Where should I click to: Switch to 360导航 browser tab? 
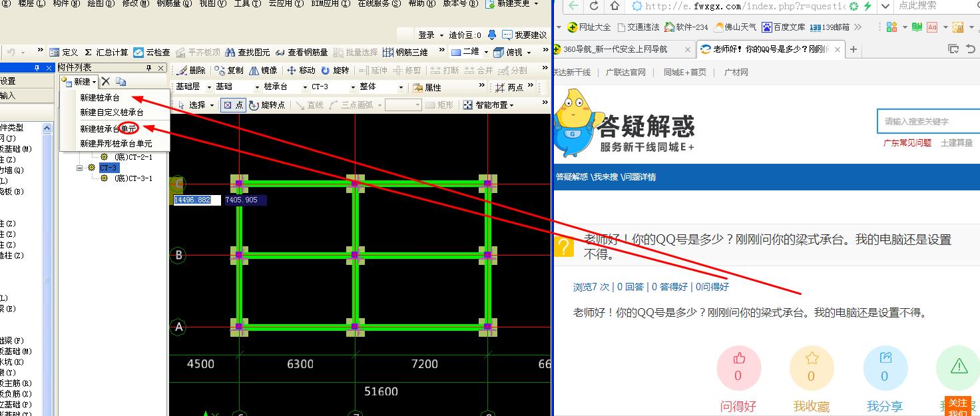point(624,49)
